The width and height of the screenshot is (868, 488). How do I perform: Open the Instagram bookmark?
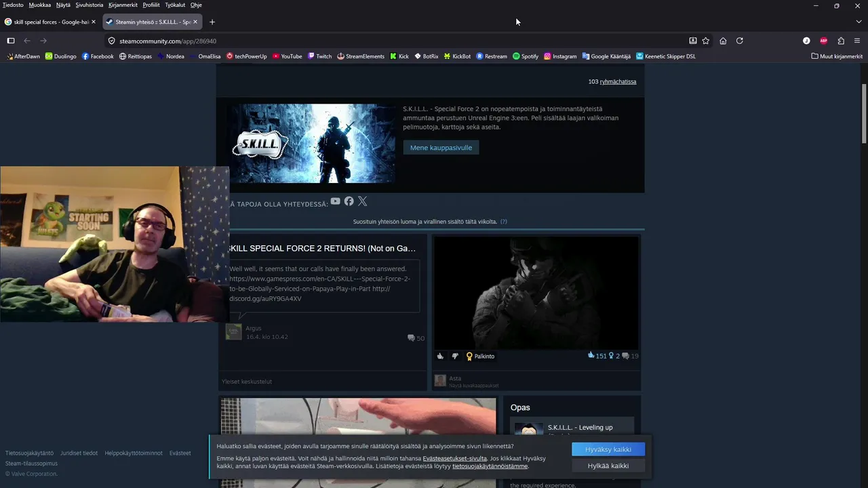point(560,56)
